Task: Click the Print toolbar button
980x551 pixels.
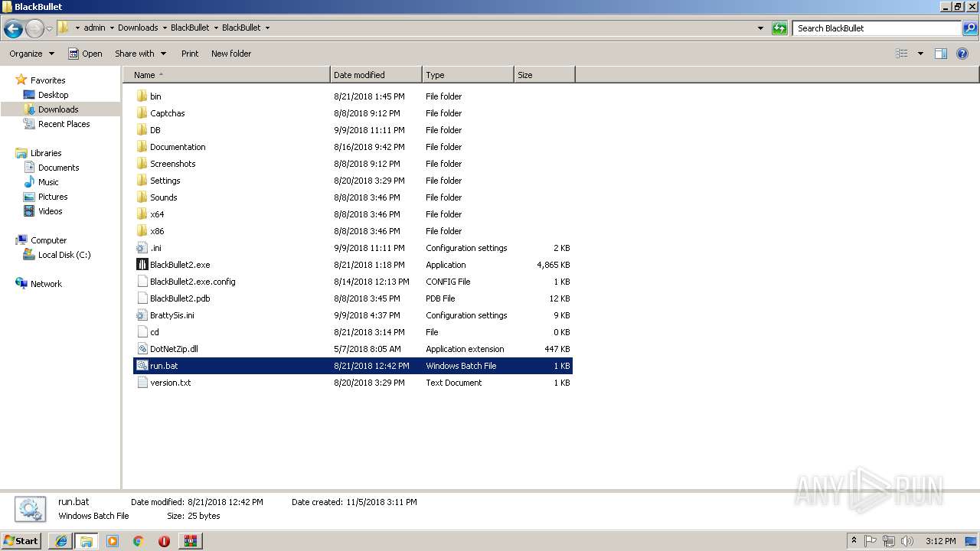Action: [x=190, y=54]
